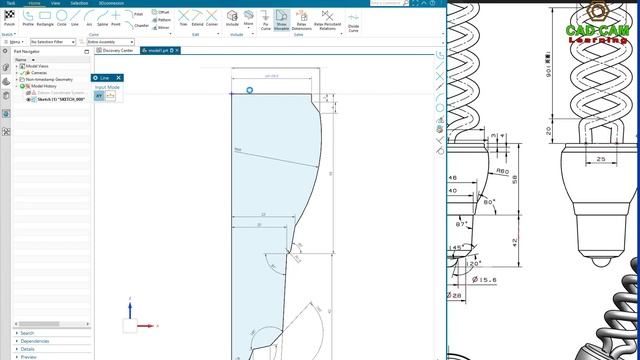This screenshot has height=360, width=640.
Task: Switch to the Home ribbon tab
Action: [35, 3]
